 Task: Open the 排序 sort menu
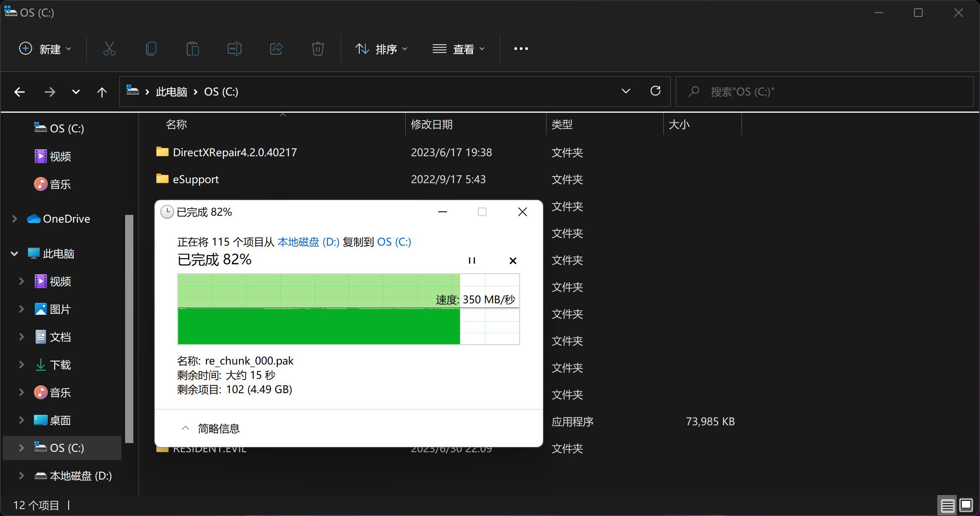coord(381,49)
